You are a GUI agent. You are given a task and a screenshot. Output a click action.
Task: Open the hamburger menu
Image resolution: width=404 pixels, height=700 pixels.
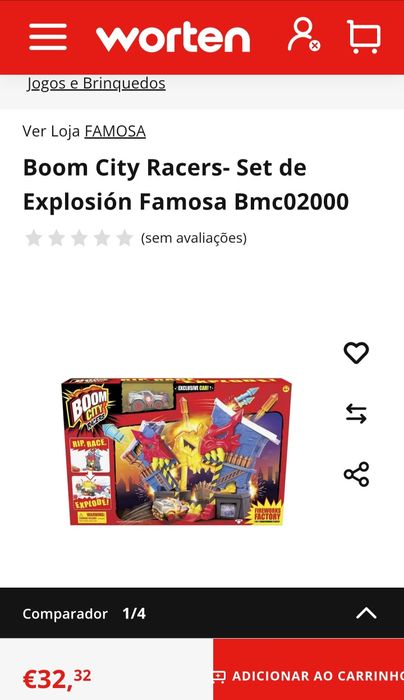click(x=48, y=37)
